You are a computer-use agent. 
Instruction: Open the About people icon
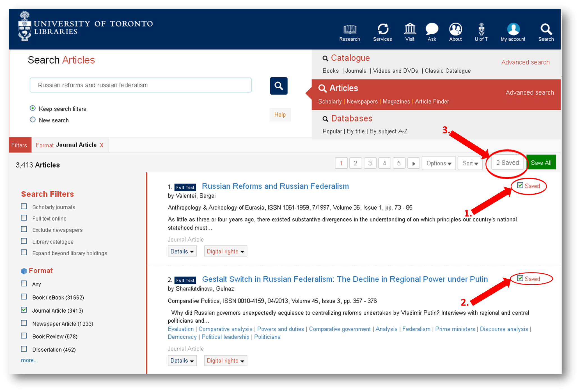[x=455, y=29]
